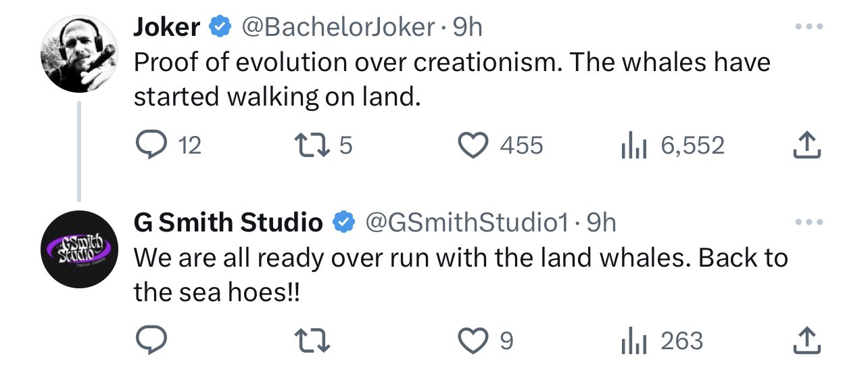The width and height of the screenshot is (868, 379).
Task: Like Joker's tweet with 455 likes
Action: point(473,146)
